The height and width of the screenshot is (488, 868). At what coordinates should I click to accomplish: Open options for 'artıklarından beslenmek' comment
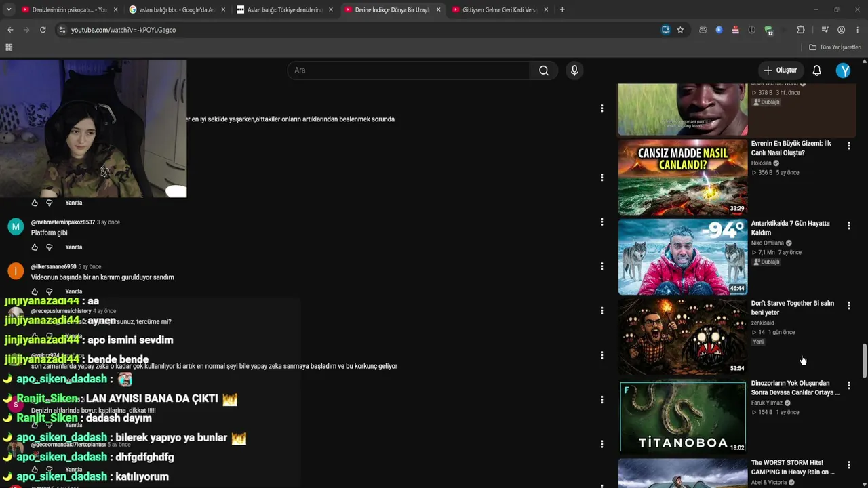601,108
